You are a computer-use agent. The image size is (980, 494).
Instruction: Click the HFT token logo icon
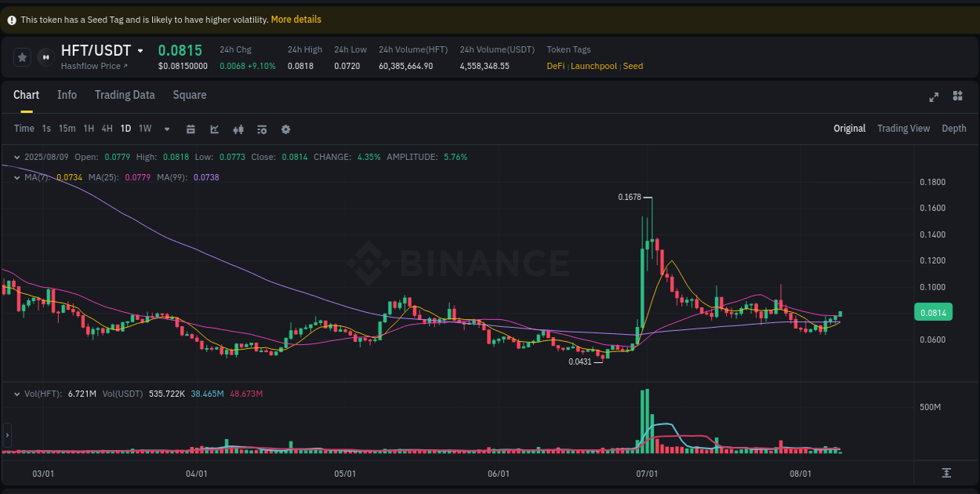click(45, 56)
